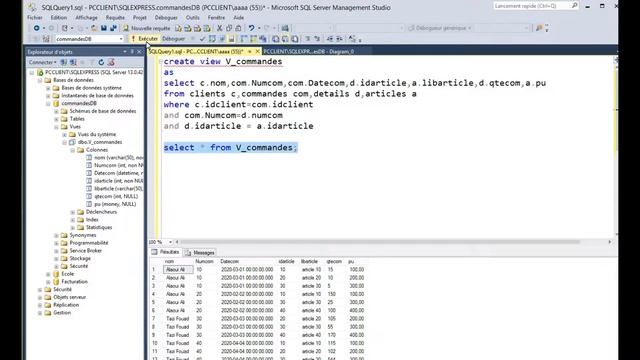Open the zoom percentage dropdown at 100 %
The image size is (640, 360).
click(x=170, y=242)
